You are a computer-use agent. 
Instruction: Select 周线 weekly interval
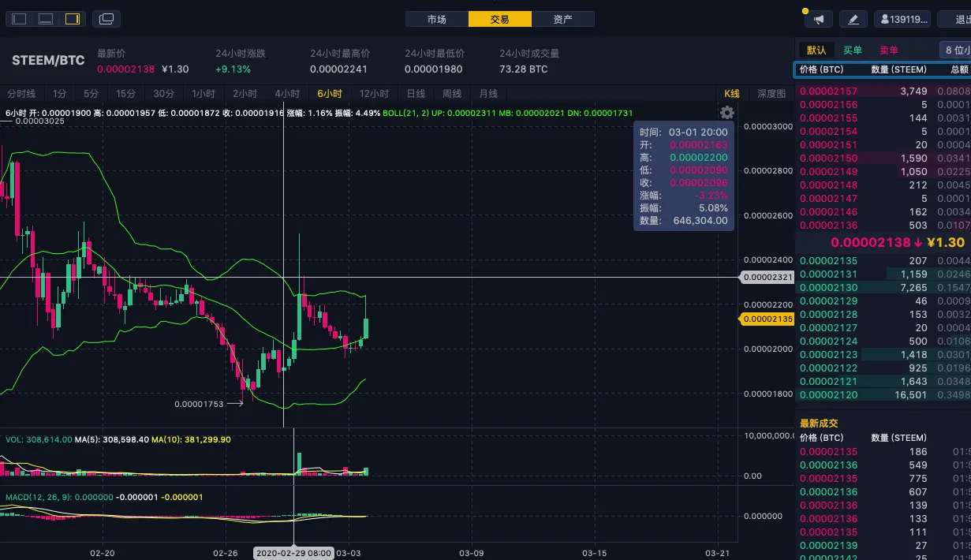tap(452, 94)
